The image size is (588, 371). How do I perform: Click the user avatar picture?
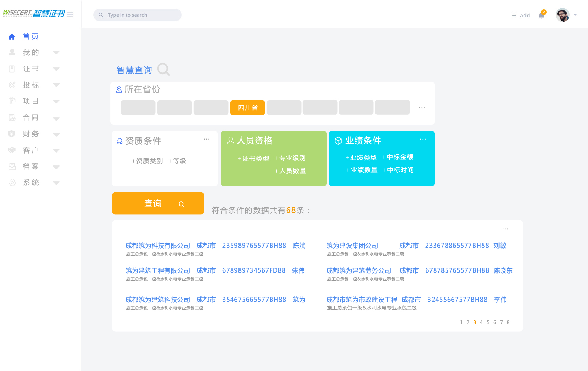[x=562, y=15]
